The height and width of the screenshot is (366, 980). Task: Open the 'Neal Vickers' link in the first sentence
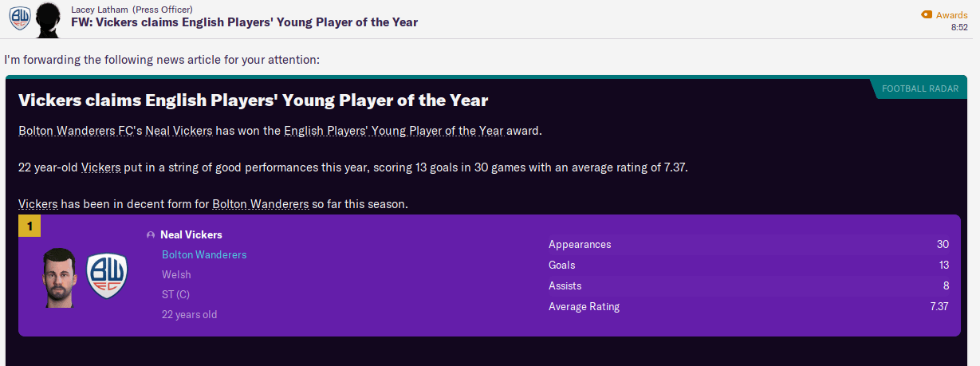pyautogui.click(x=179, y=131)
